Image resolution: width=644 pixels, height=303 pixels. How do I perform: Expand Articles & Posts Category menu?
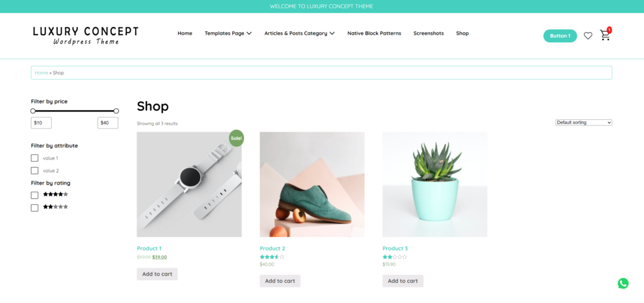click(299, 33)
